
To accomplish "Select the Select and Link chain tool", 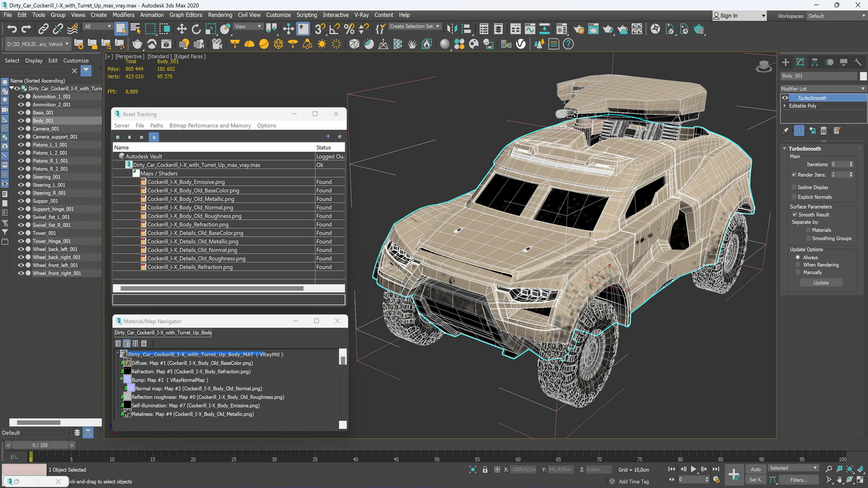I will (x=43, y=29).
